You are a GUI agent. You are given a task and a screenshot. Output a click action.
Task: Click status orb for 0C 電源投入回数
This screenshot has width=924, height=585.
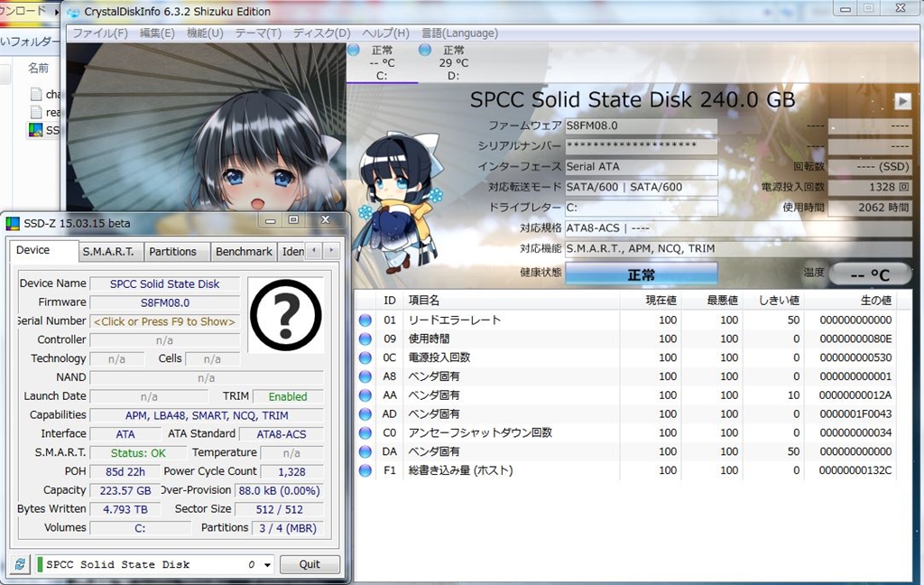365,358
